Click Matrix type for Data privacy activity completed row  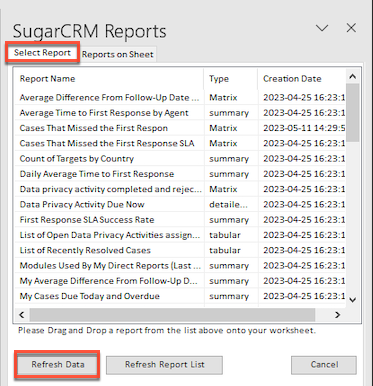point(223,189)
